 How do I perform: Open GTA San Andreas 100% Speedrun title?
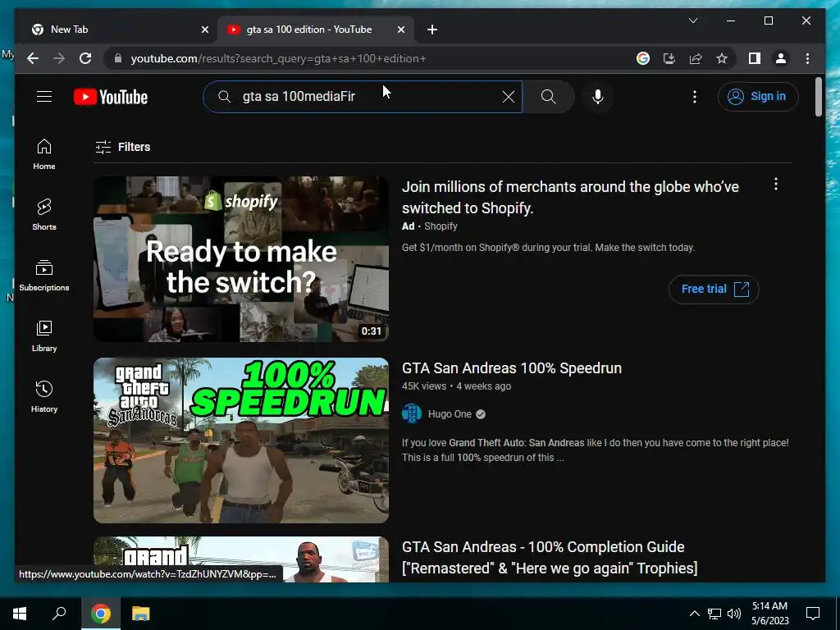click(512, 368)
